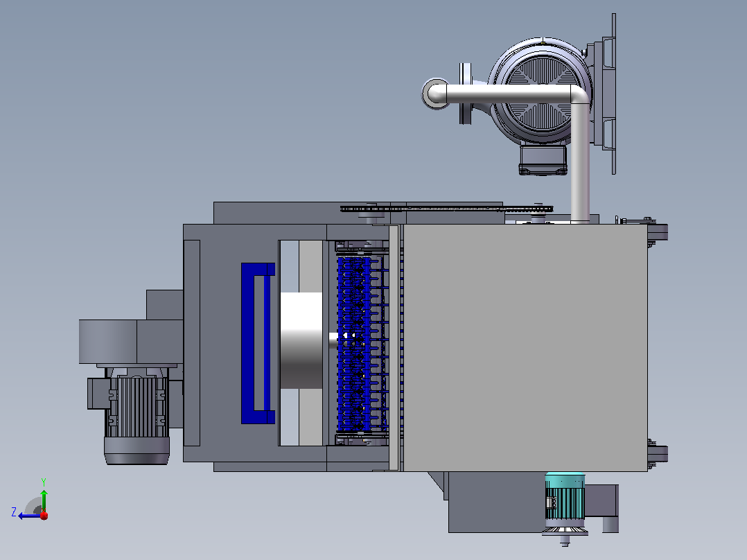Click the blue Z axis arrow of the triad

coord(30,516)
